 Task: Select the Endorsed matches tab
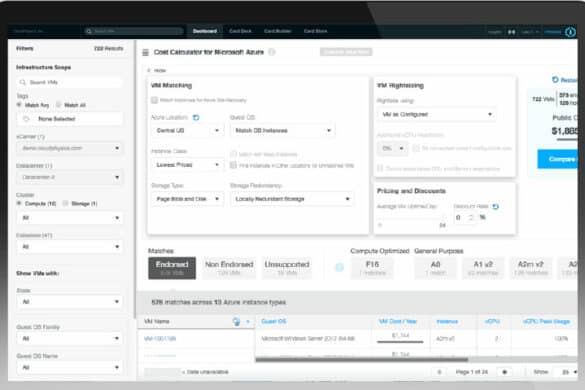coord(172,268)
